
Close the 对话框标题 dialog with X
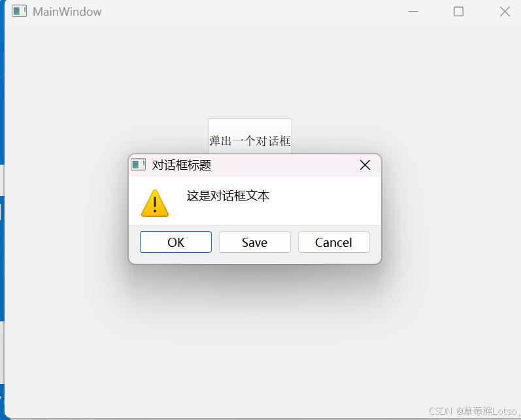[365, 165]
